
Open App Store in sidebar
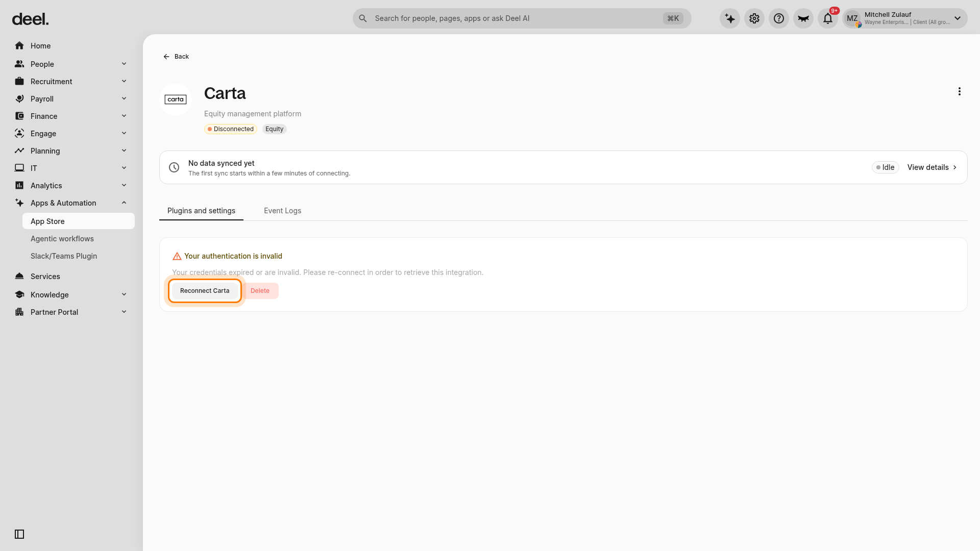(x=79, y=221)
